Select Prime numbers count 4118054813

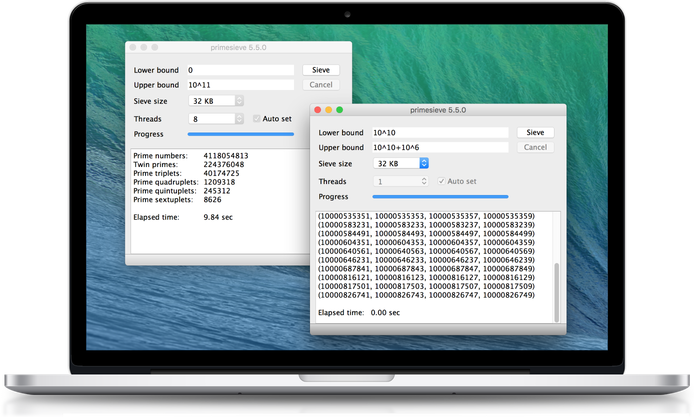[x=226, y=156]
